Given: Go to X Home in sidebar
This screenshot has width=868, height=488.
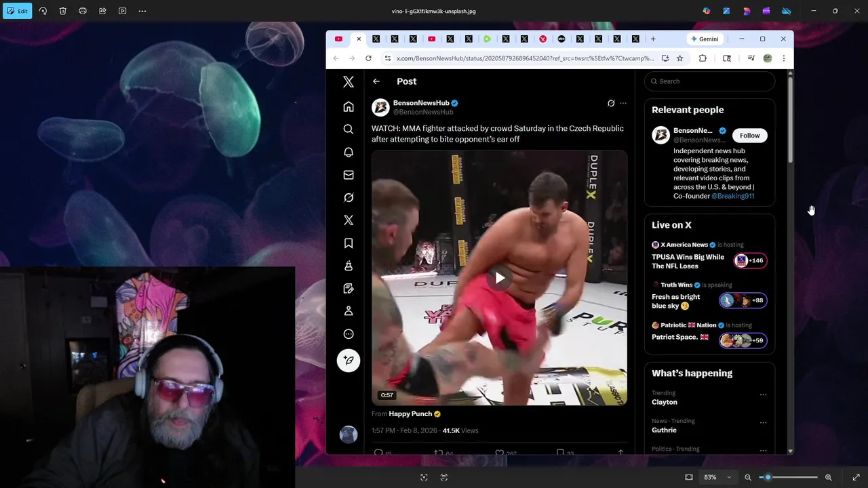Looking at the screenshot, I should tap(349, 106).
